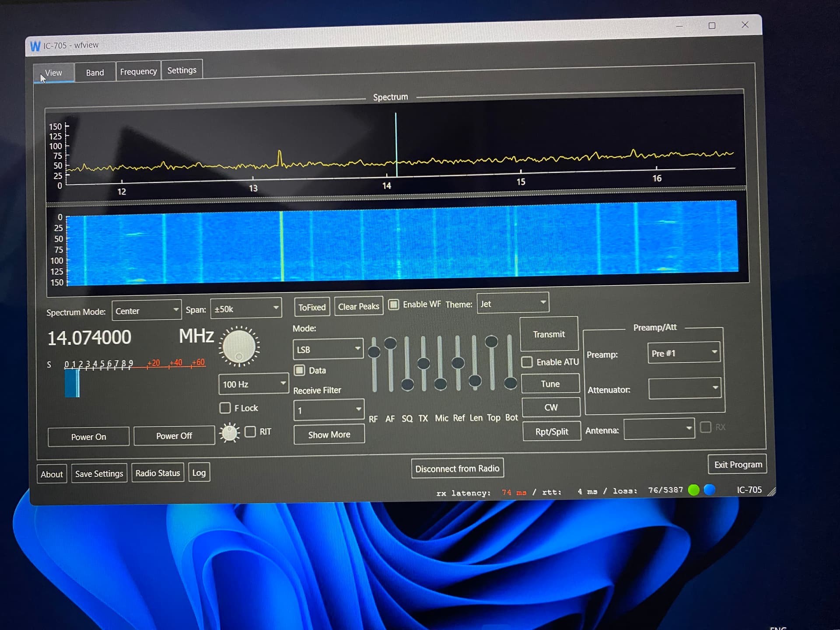Click the TX power slider handle
Image resolution: width=840 pixels, height=630 pixels.
pos(423,363)
